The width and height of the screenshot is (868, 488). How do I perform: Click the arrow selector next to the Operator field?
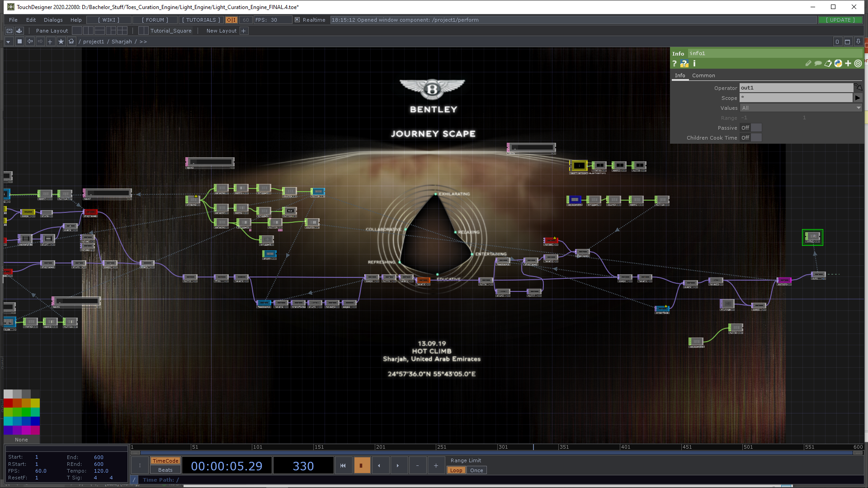click(858, 87)
